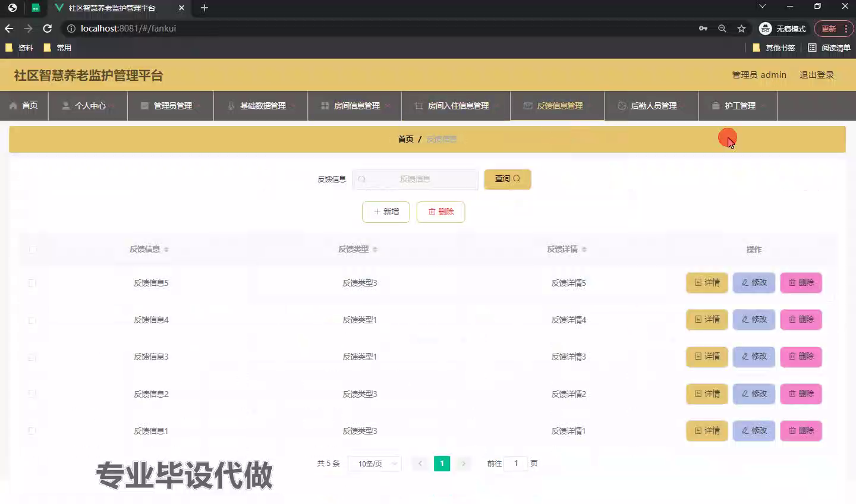Go back with browser back arrow

coord(9,29)
